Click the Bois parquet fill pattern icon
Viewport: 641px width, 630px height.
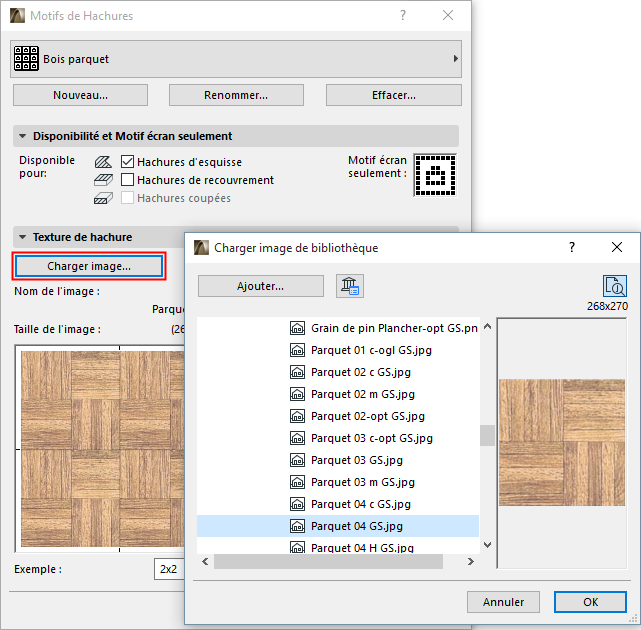coord(26,58)
